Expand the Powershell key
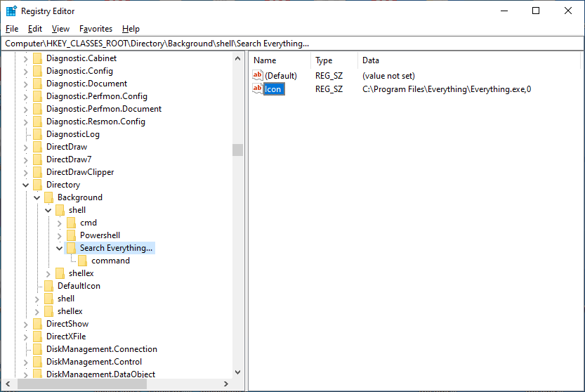Screen dimensions: 585x392 59,235
